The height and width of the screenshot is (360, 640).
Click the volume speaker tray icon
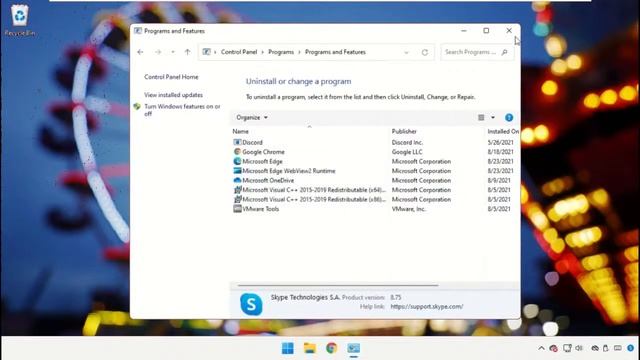tap(579, 348)
